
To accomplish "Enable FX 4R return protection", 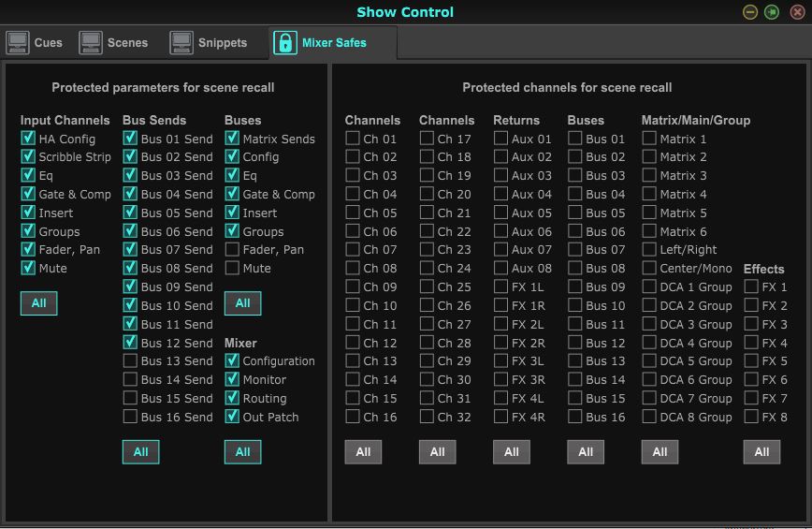I will (500, 417).
